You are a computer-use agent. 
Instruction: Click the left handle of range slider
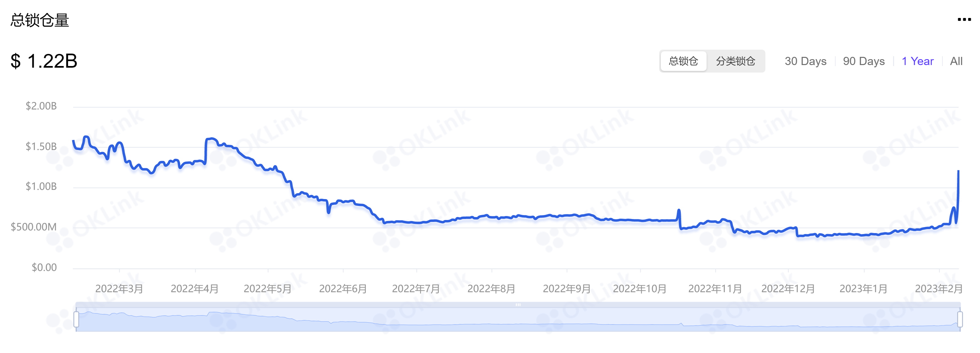(x=76, y=319)
